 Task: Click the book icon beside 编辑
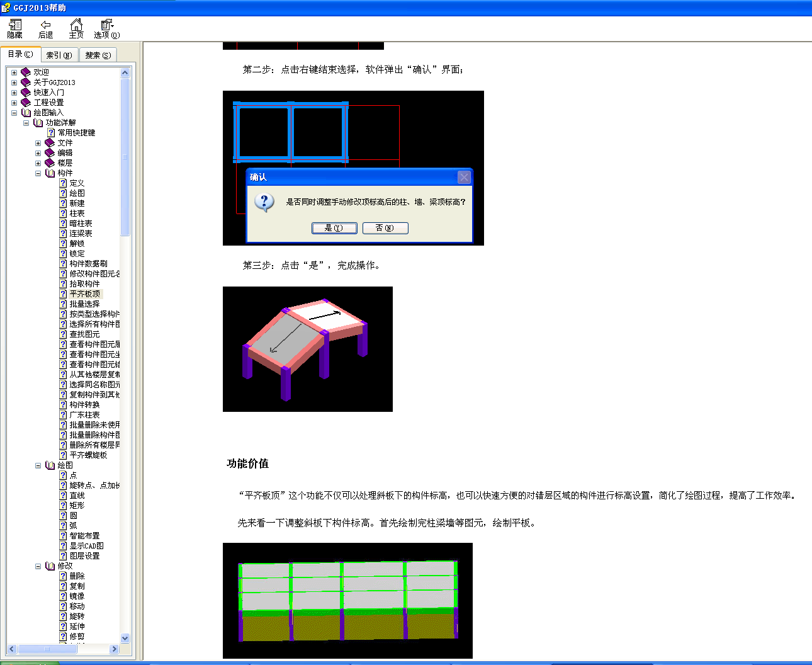50,153
